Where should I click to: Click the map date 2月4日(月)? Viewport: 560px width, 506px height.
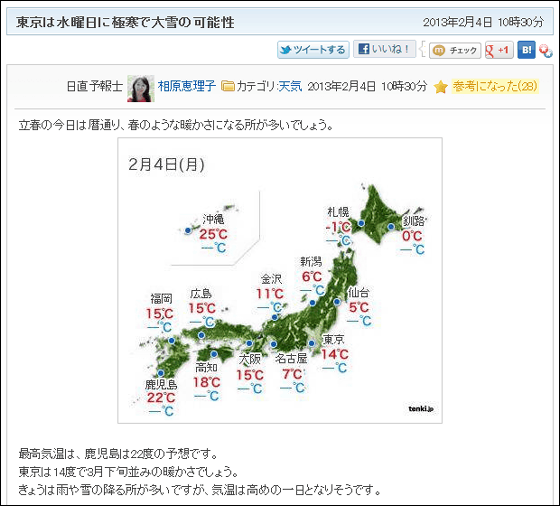point(166,165)
